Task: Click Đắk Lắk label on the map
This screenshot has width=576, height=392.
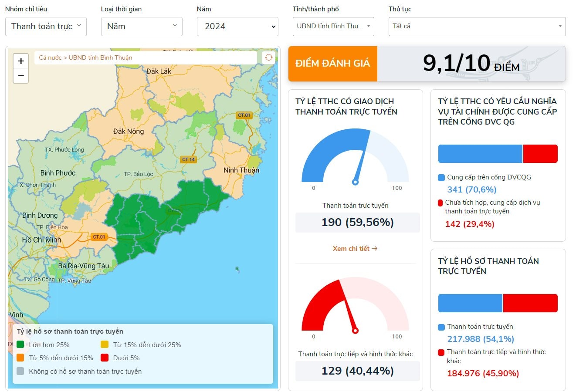Action: (x=159, y=71)
